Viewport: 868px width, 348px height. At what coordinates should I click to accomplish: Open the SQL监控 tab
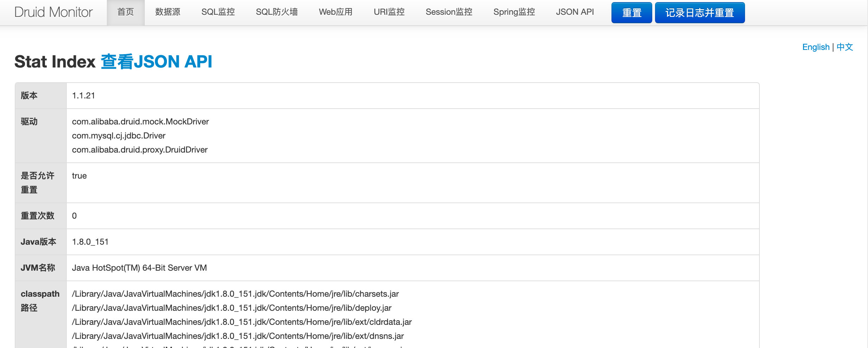point(218,12)
